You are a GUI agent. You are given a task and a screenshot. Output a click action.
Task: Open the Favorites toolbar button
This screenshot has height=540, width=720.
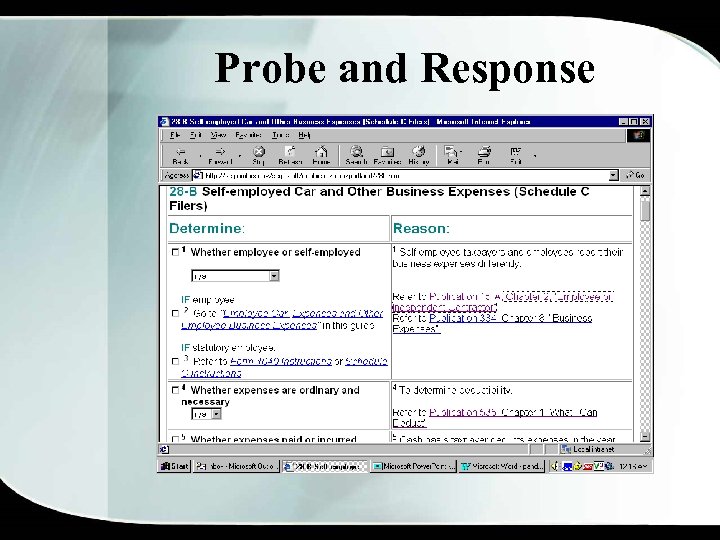pyautogui.click(x=387, y=156)
